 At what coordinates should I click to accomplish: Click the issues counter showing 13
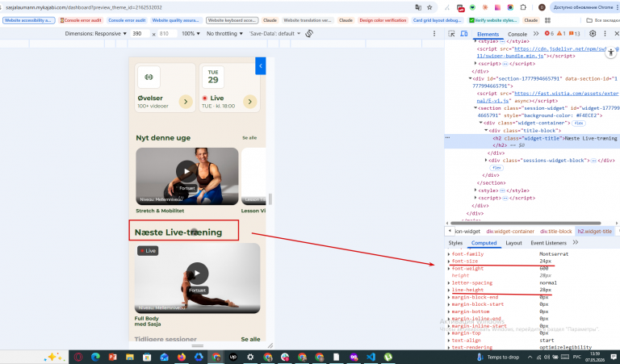tap(575, 34)
